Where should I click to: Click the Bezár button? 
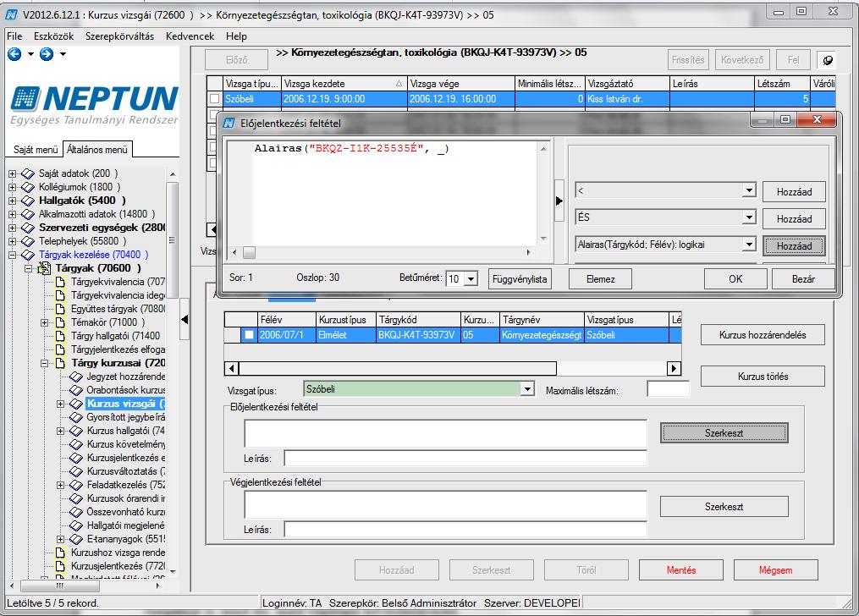coord(803,279)
